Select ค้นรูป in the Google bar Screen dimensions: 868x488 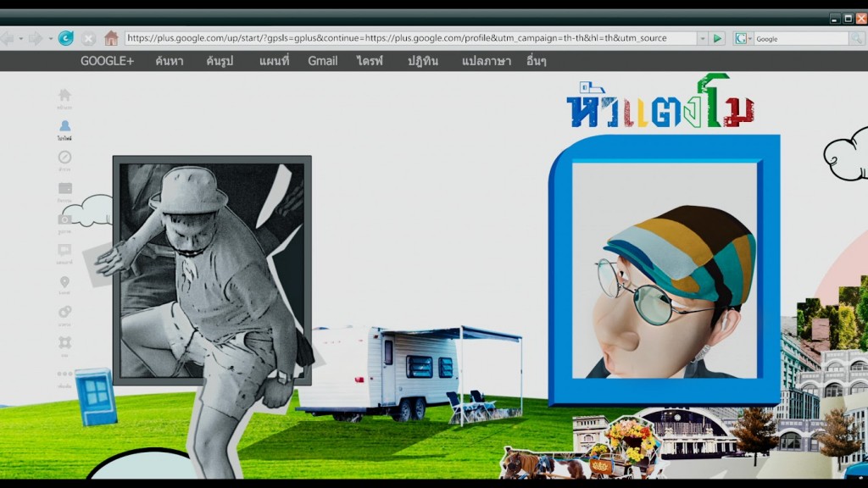click(x=220, y=61)
